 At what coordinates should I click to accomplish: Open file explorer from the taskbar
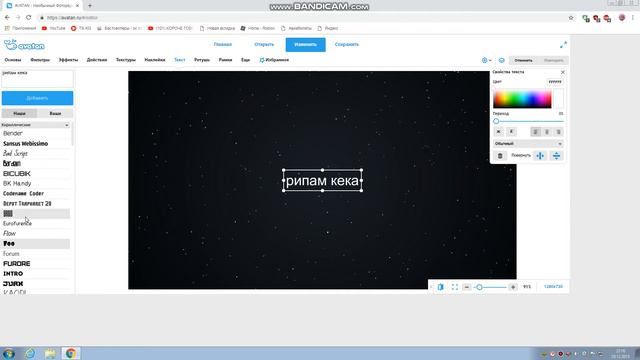click(x=50, y=353)
